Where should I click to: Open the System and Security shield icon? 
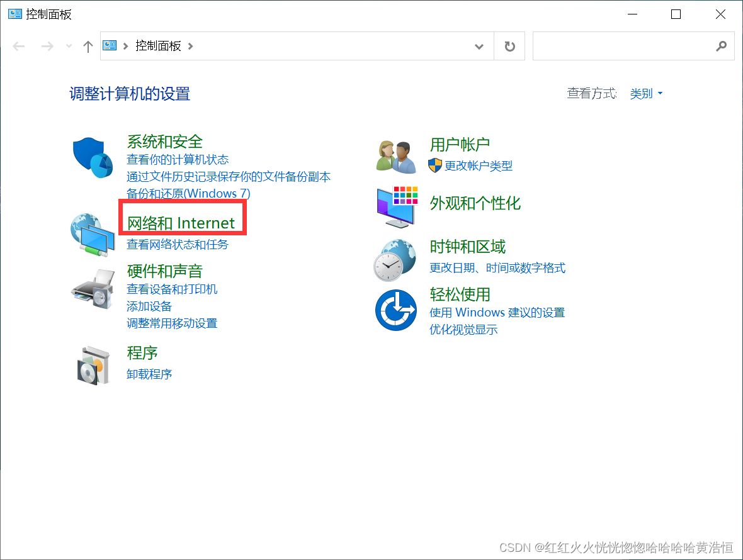pos(93,158)
